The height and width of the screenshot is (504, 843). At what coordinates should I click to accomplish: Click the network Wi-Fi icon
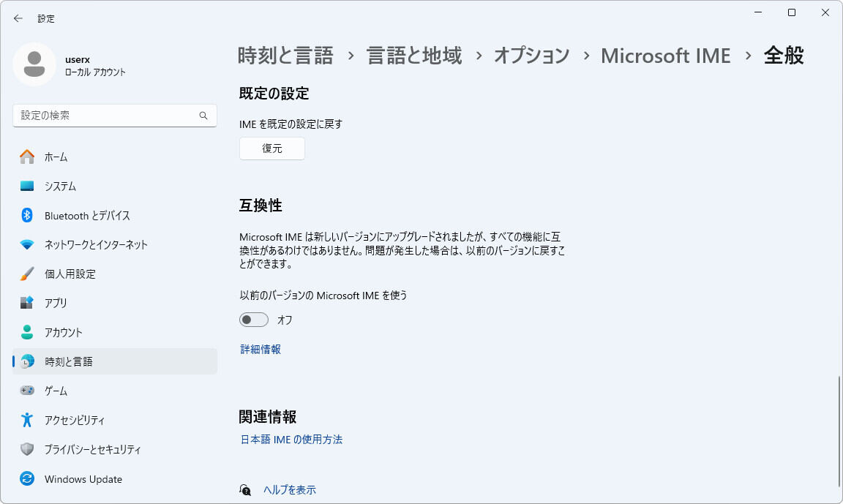27,244
